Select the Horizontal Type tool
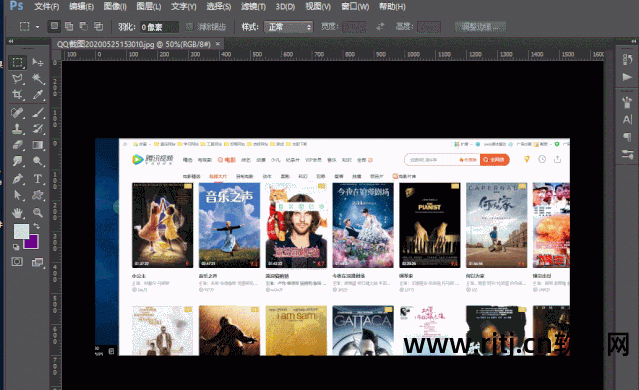 tap(38, 178)
